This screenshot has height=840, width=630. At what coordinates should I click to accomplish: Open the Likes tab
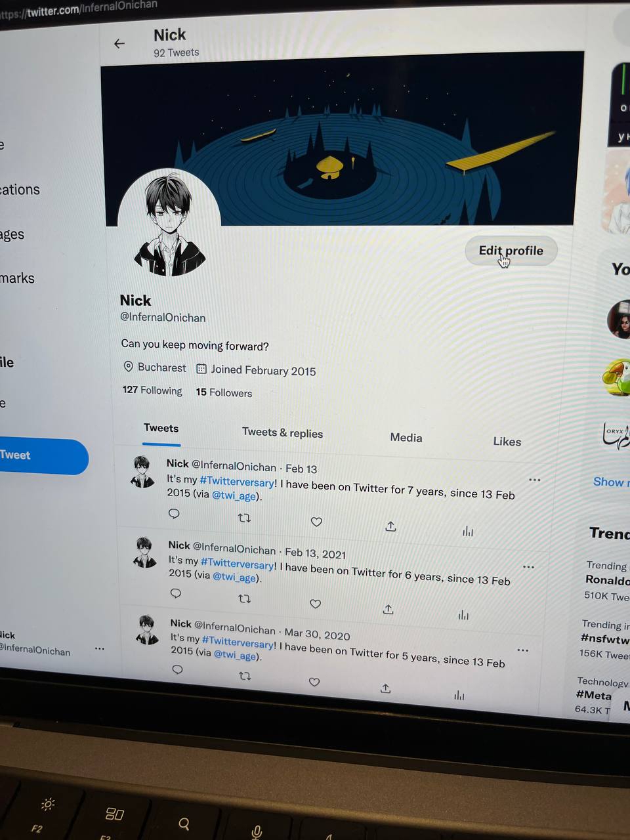pyautogui.click(x=507, y=442)
